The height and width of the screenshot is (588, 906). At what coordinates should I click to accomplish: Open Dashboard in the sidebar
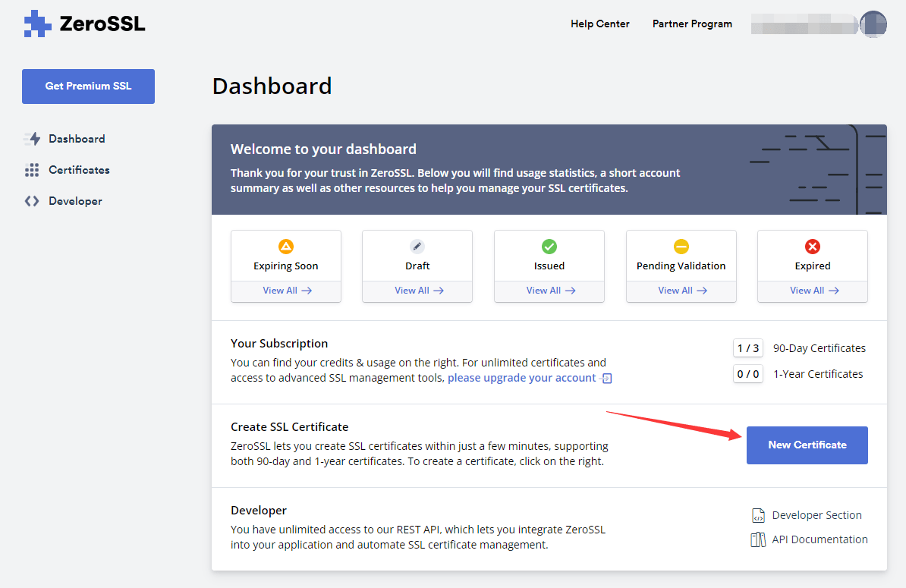(x=76, y=139)
